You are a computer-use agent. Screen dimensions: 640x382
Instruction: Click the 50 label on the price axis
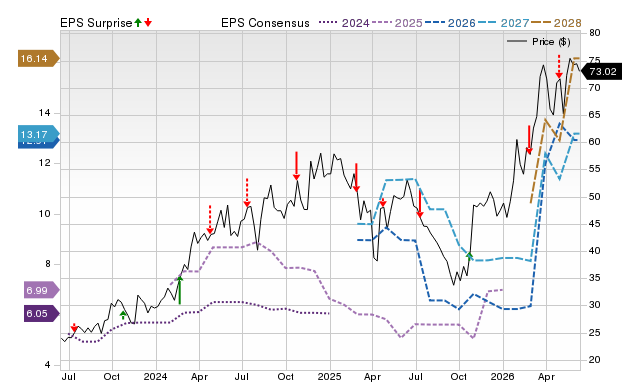pos(595,196)
